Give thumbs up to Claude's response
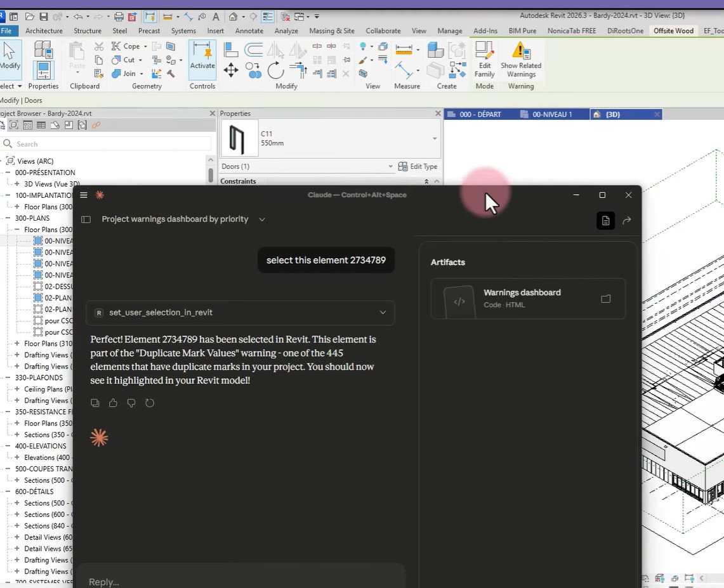This screenshot has width=724, height=588. pos(113,403)
